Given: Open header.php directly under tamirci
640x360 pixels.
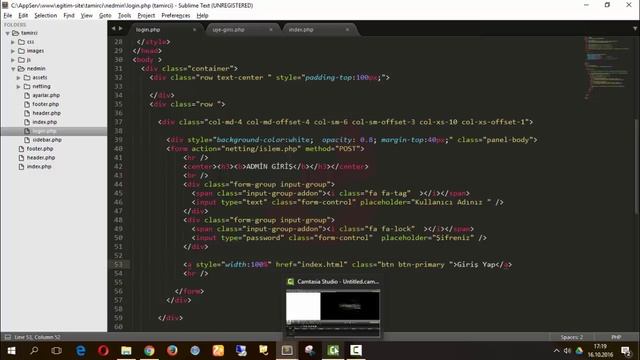Looking at the screenshot, I should 40,158.
